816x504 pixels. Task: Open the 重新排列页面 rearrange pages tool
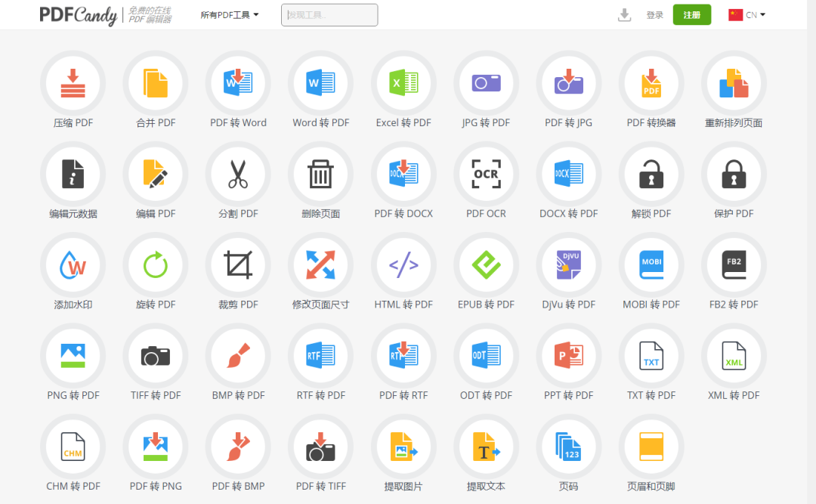(x=734, y=83)
